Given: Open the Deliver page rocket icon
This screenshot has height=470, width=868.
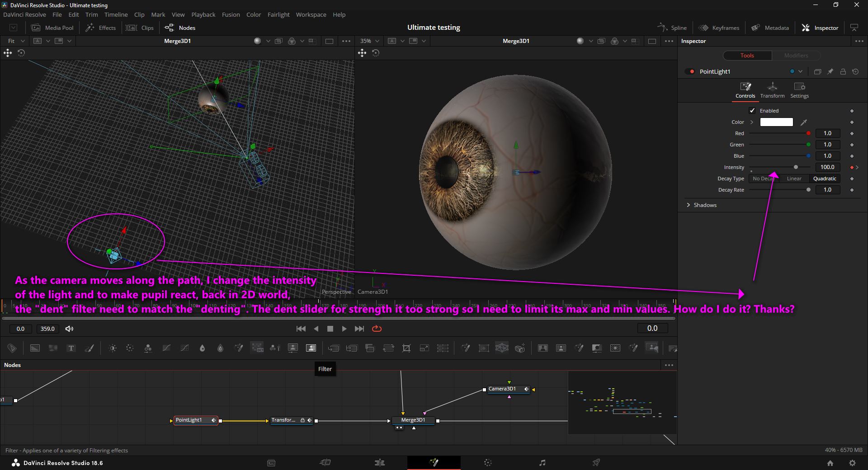Looking at the screenshot, I should click(x=596, y=462).
